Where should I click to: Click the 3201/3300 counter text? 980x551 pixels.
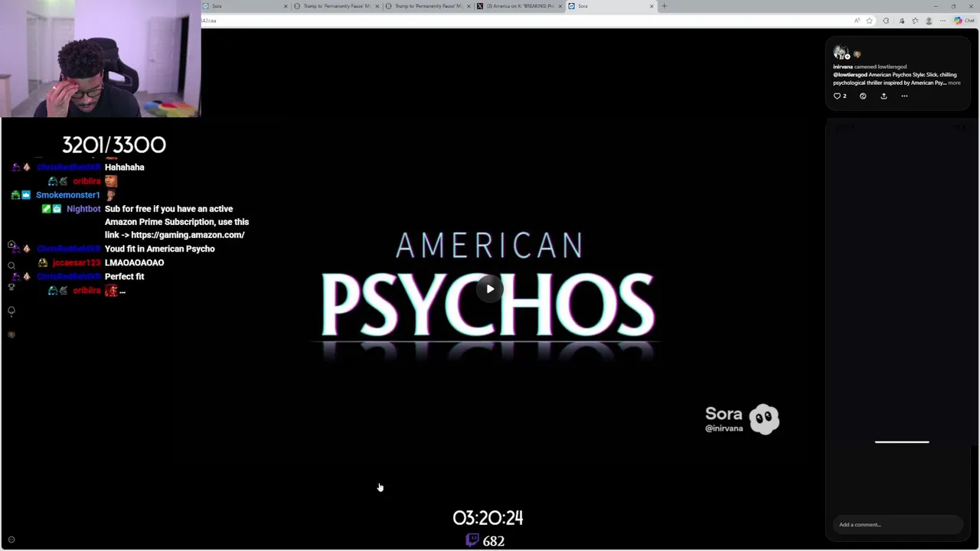click(114, 145)
